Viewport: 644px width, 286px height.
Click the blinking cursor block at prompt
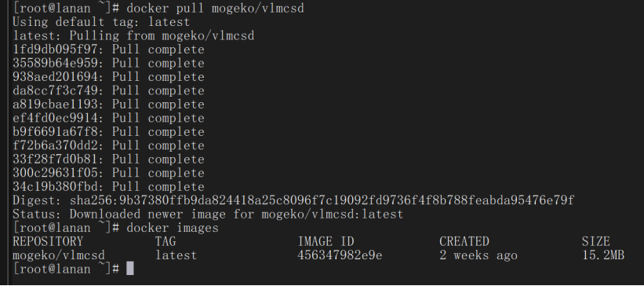click(x=129, y=269)
